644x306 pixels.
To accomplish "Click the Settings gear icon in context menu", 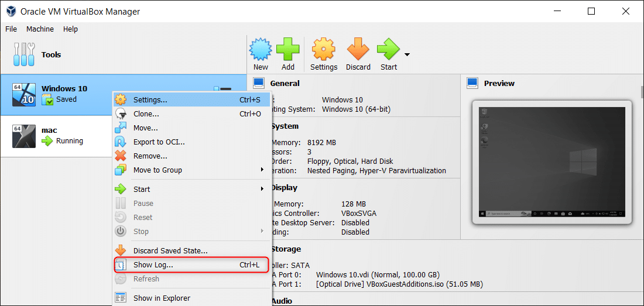I will [121, 99].
